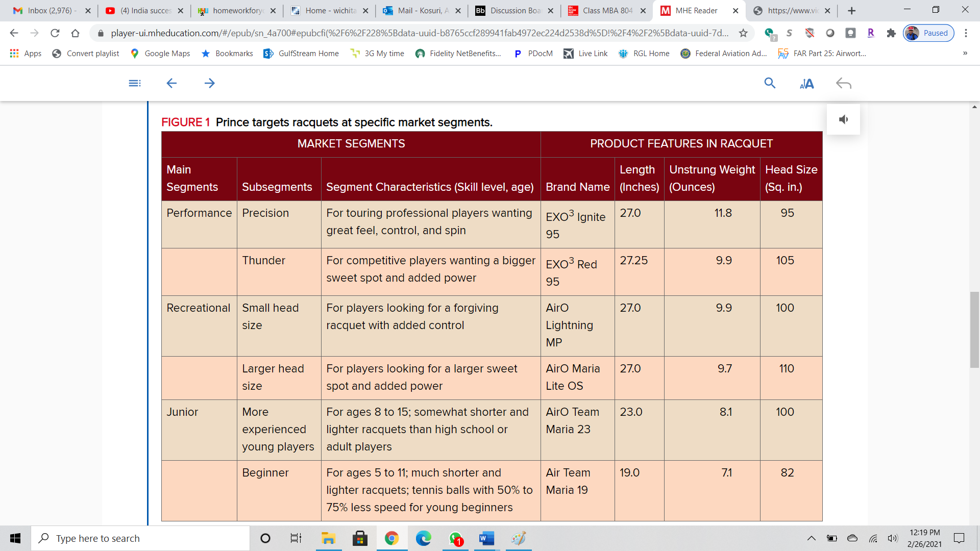Open the table of contents menu icon
Screen dimensions: 980x551
click(x=135, y=83)
